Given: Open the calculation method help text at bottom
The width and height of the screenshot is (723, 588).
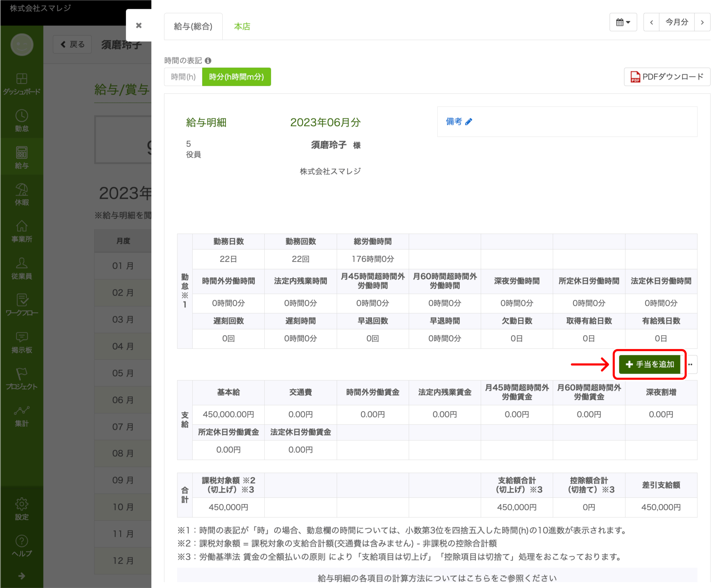Looking at the screenshot, I should tap(437, 578).
